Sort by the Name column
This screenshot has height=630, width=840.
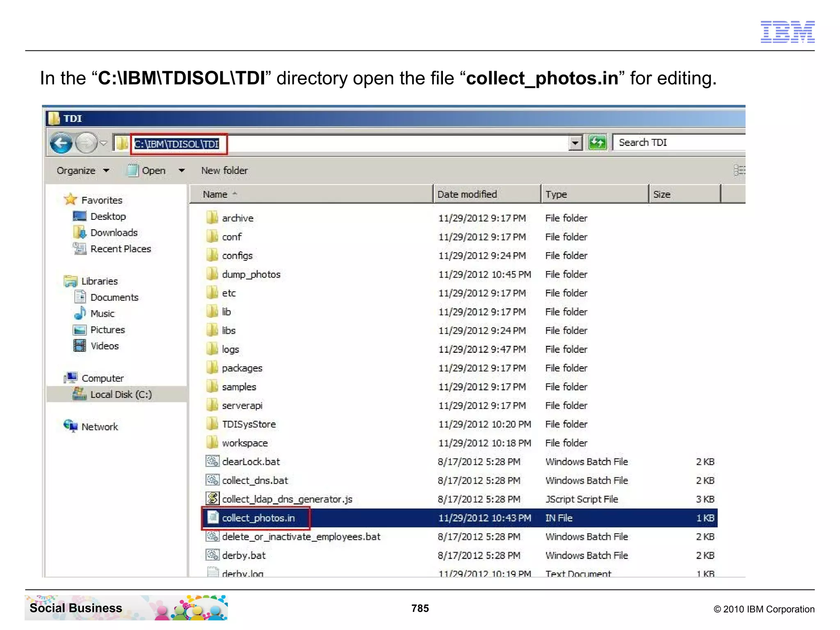point(311,194)
